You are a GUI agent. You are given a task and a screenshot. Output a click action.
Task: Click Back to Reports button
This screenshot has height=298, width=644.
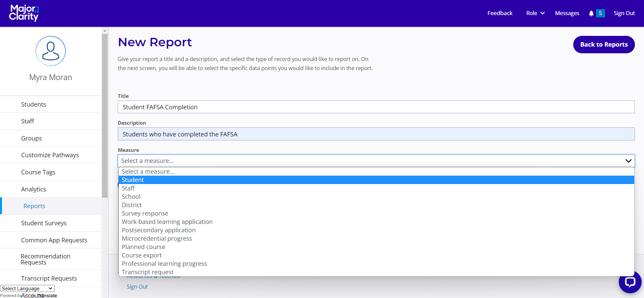(x=604, y=45)
